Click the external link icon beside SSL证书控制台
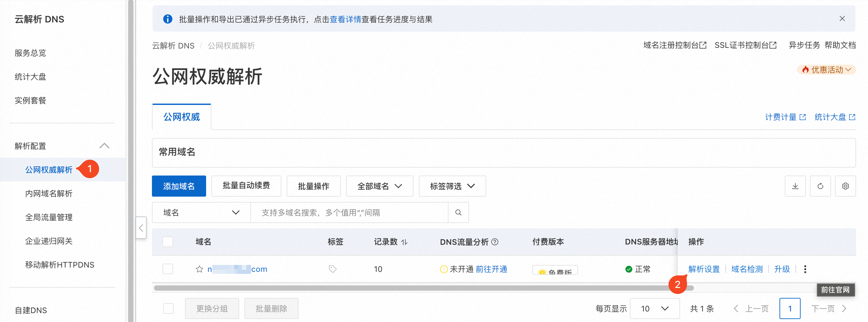 coord(773,46)
